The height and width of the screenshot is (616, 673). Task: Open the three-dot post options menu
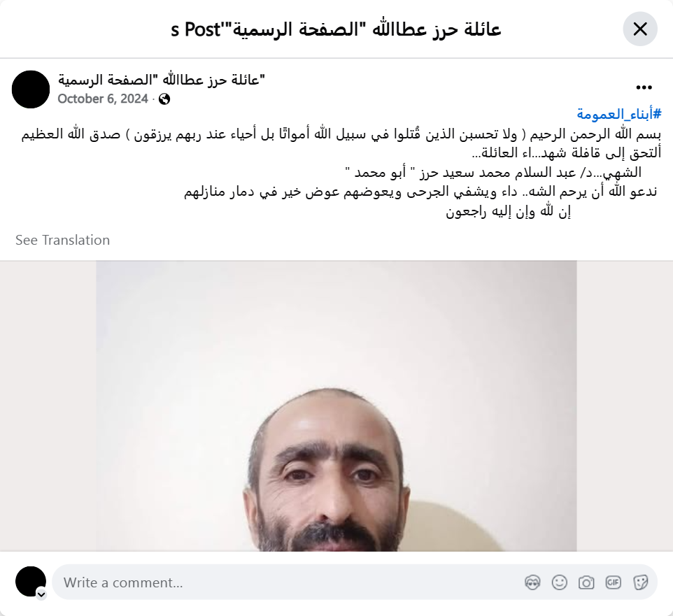point(644,87)
